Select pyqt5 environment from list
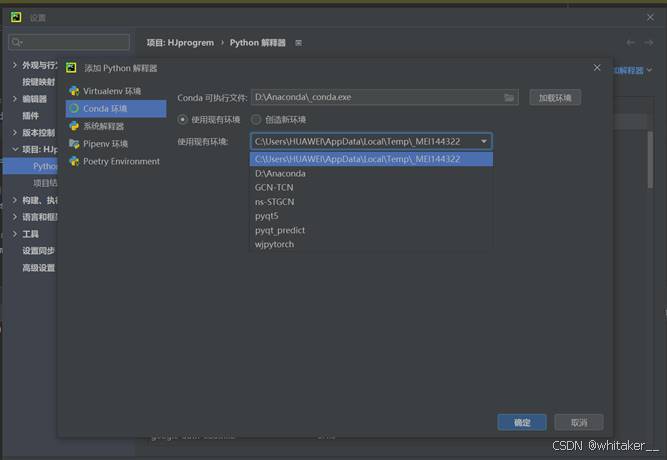The height and width of the screenshot is (460, 667). click(371, 216)
